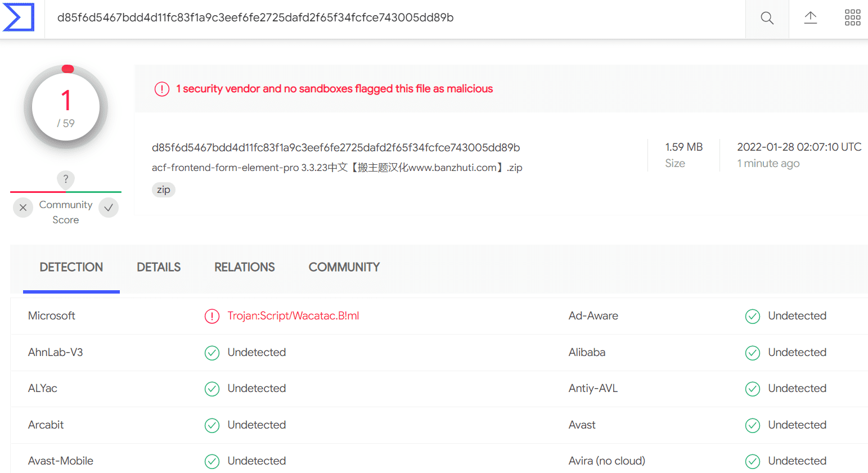Open the COMMUNITY tab
This screenshot has height=473, width=868.
(344, 267)
